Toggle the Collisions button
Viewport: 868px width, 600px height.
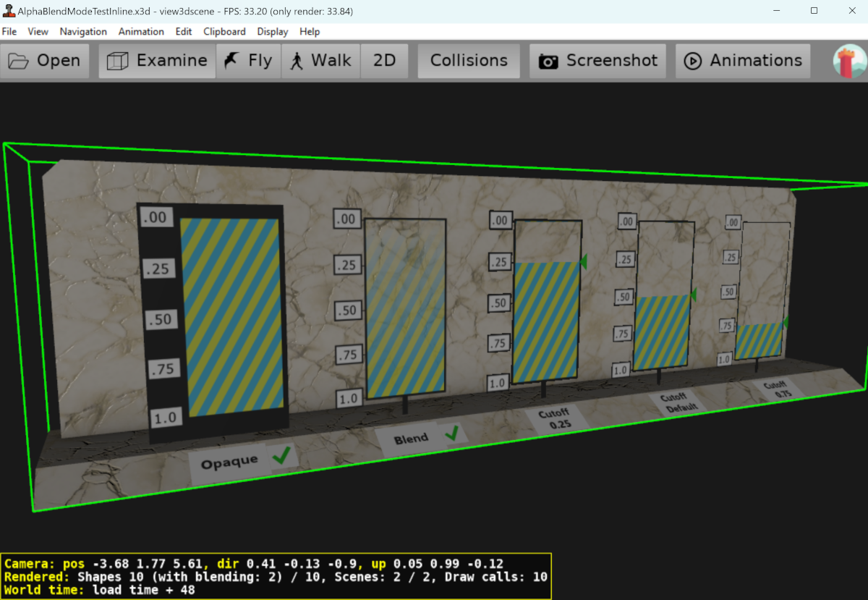pos(469,61)
